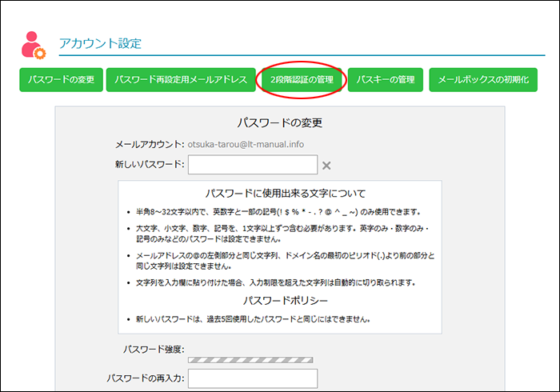Go to 2段階認証の管理
Image resolution: width=560 pixels, height=392 pixels.
pyautogui.click(x=303, y=80)
